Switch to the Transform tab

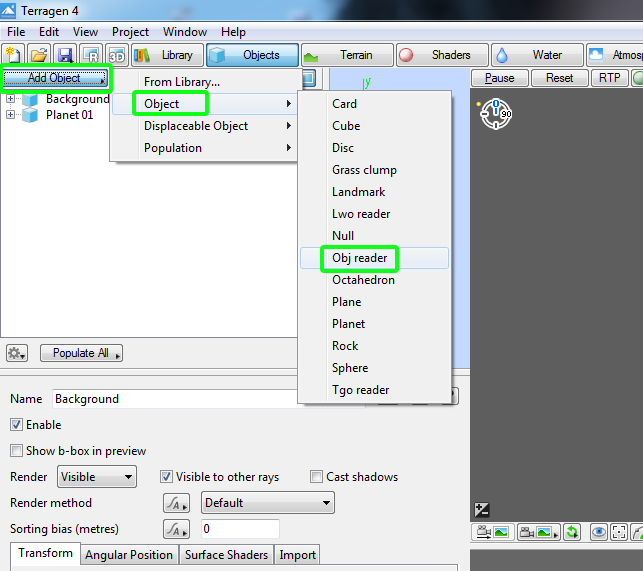click(46, 553)
